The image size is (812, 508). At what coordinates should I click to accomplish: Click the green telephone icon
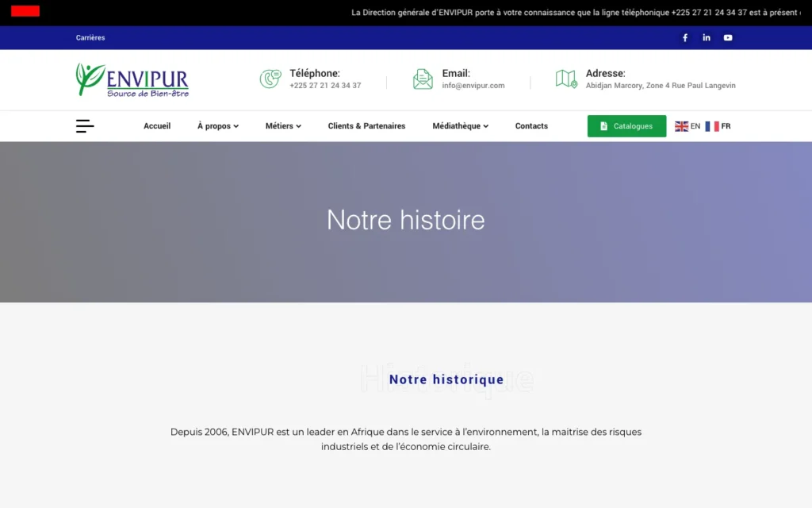pos(270,79)
